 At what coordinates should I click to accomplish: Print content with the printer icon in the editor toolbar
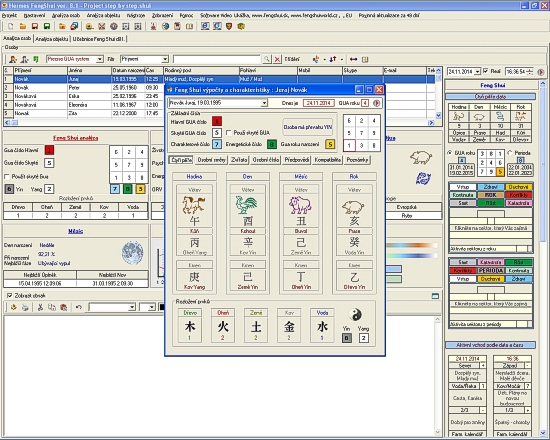[25, 307]
